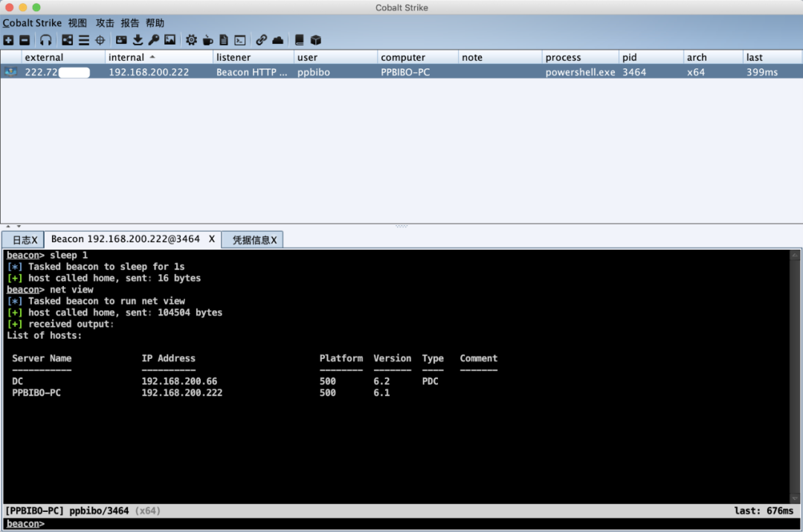The width and height of the screenshot is (803, 532).
Task: Set up the Java applet via the coffee cup icon
Action: (x=207, y=40)
